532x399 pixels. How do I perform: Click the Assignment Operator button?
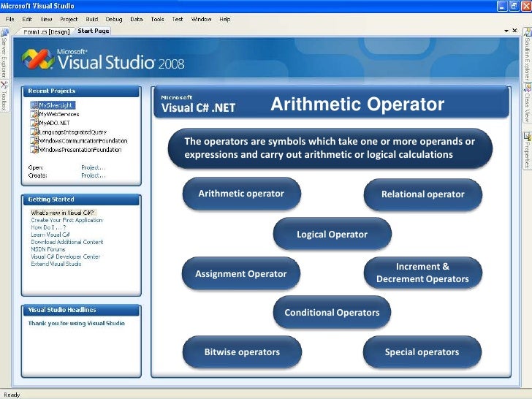click(241, 273)
